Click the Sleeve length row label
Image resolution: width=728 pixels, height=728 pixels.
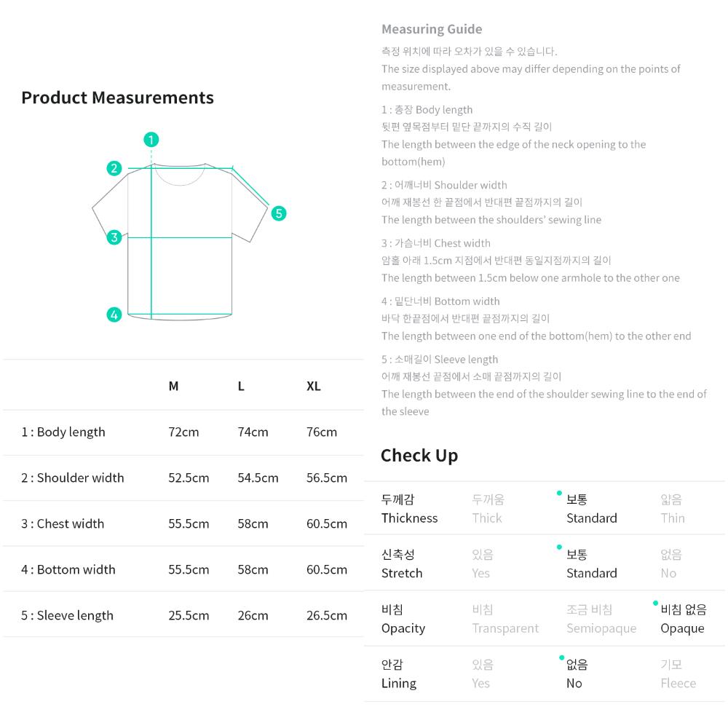(67, 616)
